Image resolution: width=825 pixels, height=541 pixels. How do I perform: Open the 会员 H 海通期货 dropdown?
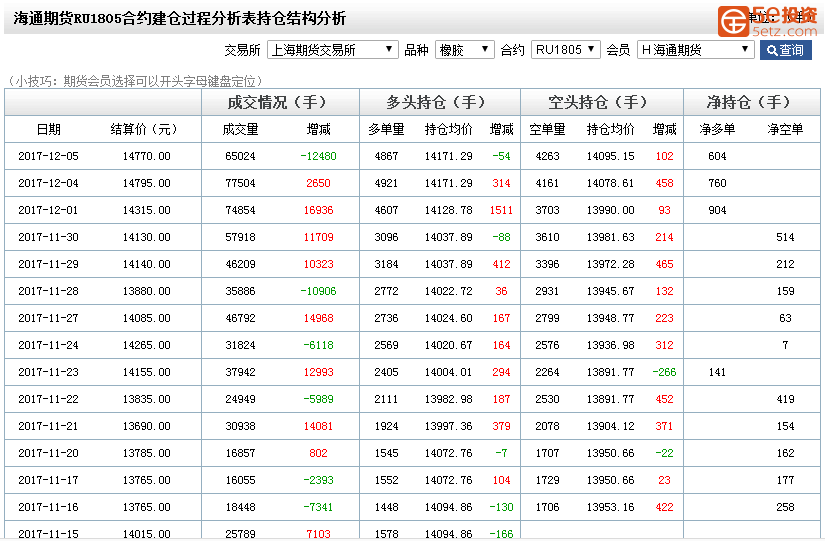pos(695,50)
